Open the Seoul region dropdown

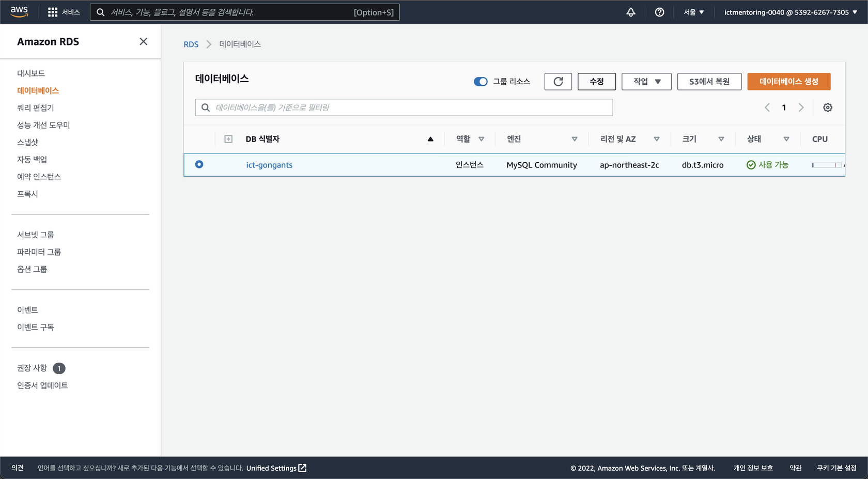694,12
